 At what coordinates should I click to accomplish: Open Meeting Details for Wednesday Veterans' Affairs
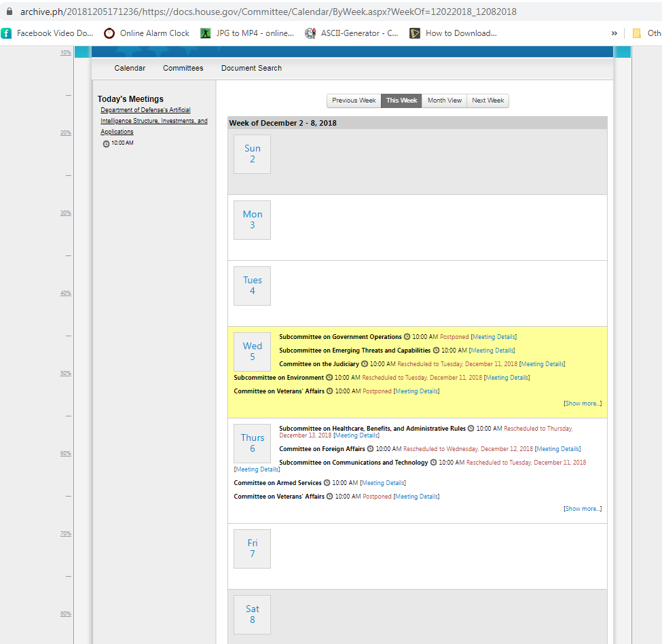coord(416,391)
